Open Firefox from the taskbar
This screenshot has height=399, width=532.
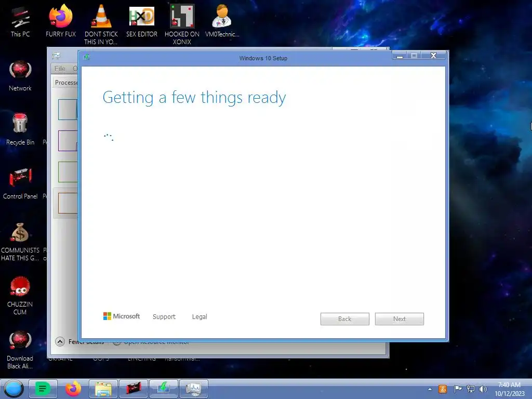pyautogui.click(x=73, y=389)
